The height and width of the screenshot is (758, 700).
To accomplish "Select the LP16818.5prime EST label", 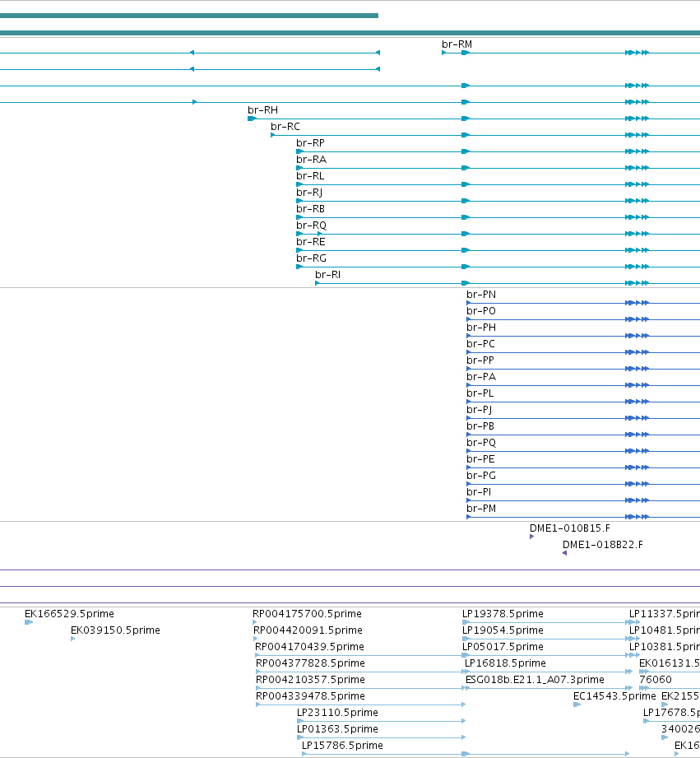I will pyautogui.click(x=505, y=663).
